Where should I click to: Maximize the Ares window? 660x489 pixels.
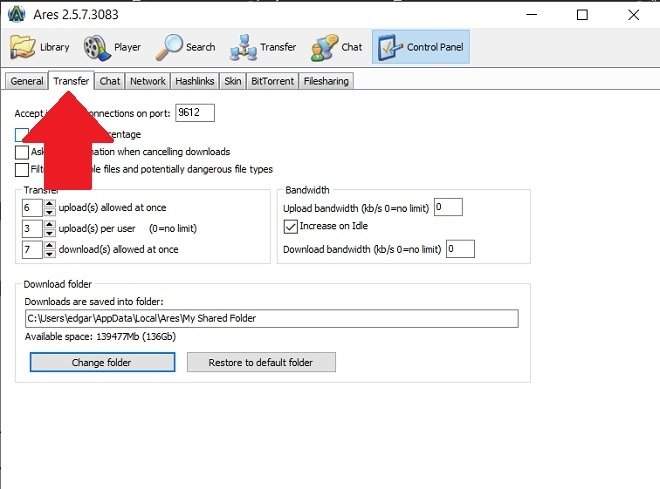[x=582, y=15]
